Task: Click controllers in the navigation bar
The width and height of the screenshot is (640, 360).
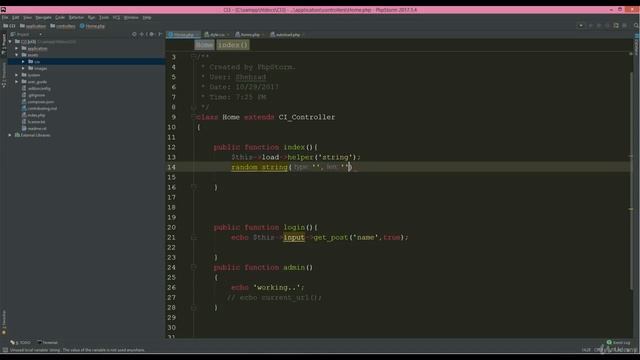Action: pyautogui.click(x=63, y=26)
